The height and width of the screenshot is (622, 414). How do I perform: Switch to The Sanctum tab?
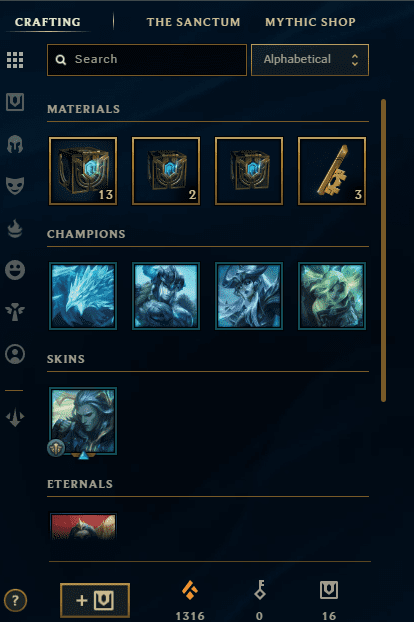pyautogui.click(x=194, y=22)
